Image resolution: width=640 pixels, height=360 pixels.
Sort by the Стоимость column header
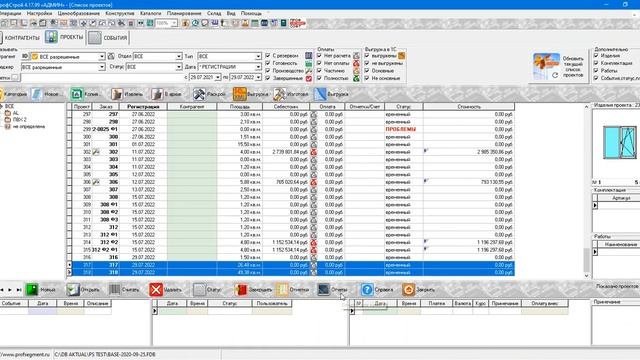tap(469, 107)
